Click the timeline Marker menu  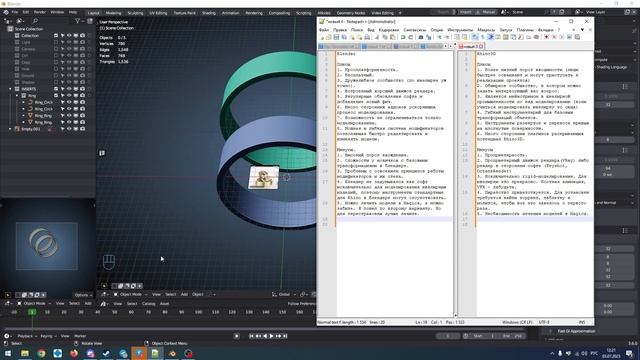pyautogui.click(x=80, y=336)
